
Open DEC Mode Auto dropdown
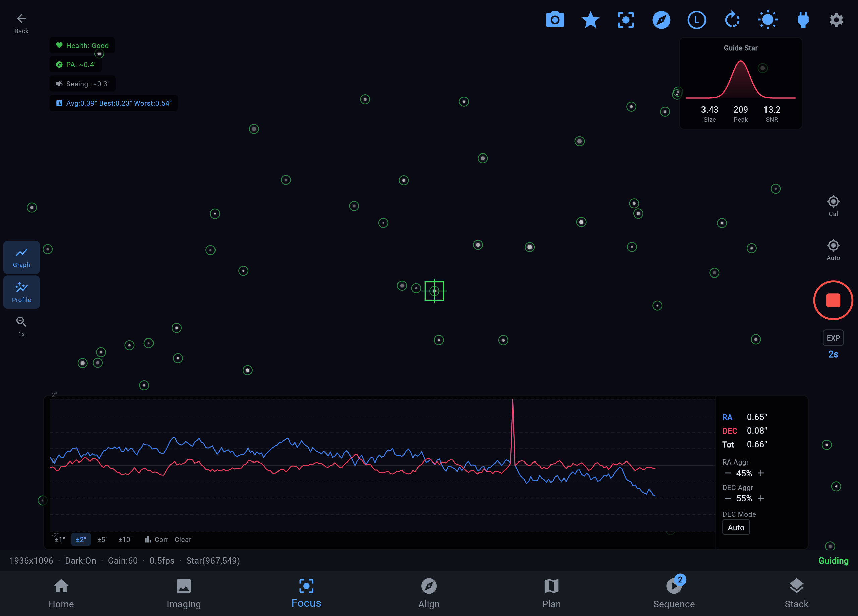[x=736, y=527]
